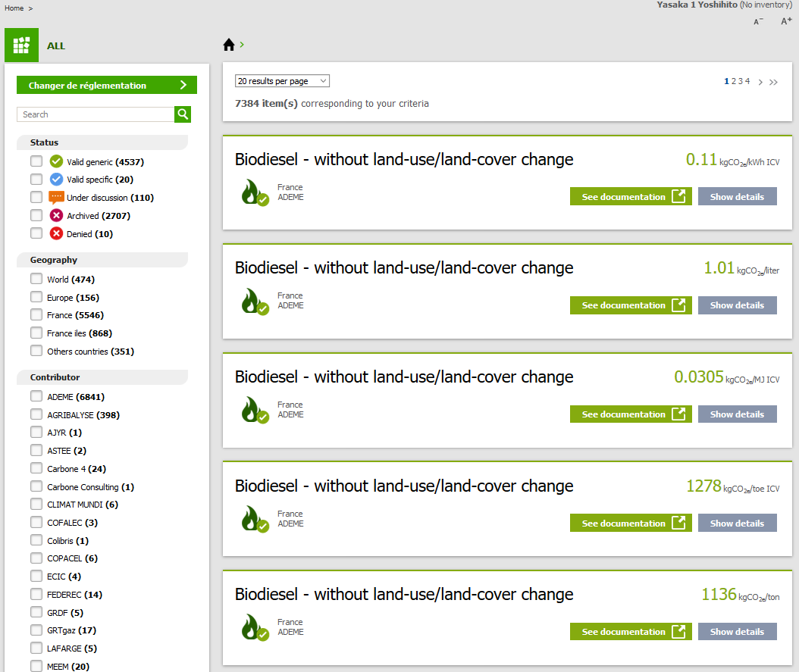The image size is (799, 672).
Task: Jump to last results page double arrow
Action: [x=773, y=82]
